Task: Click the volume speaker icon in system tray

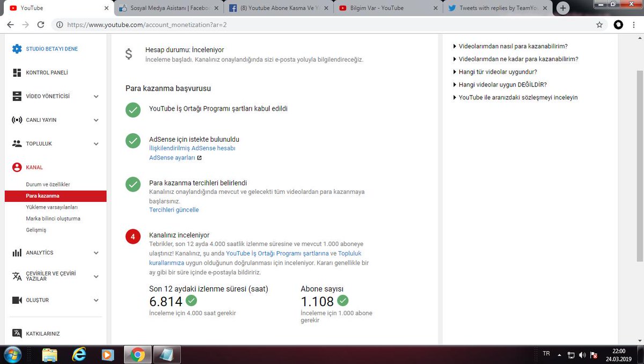Action: pyautogui.click(x=582, y=355)
